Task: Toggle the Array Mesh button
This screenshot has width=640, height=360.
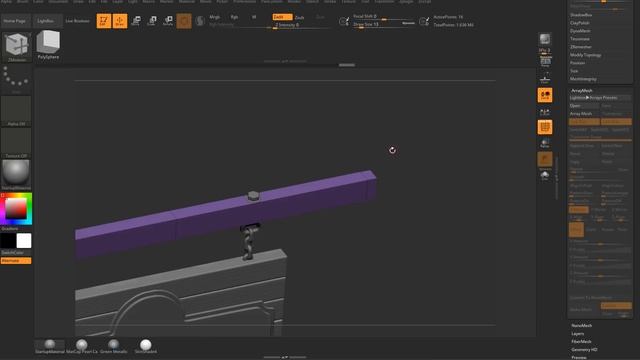Action: (584, 114)
